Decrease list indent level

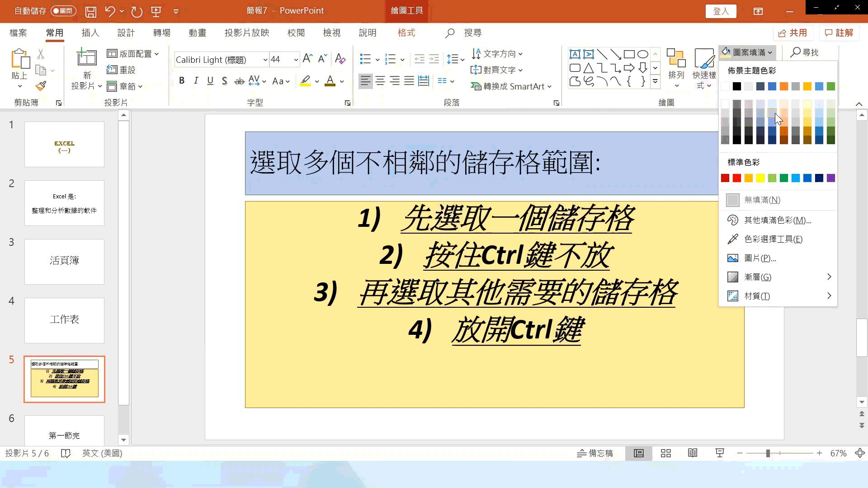coord(420,59)
